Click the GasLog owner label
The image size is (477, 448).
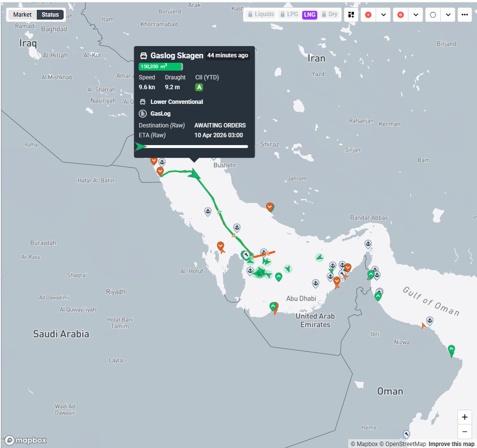pyautogui.click(x=160, y=114)
